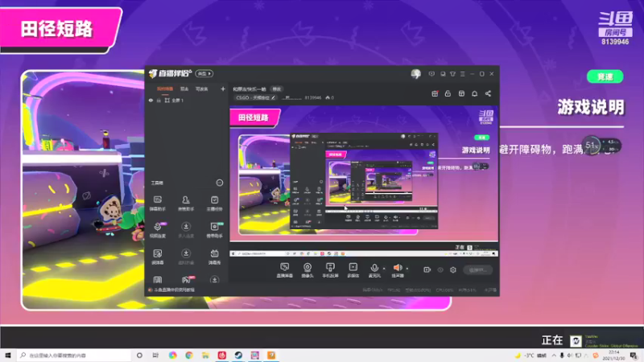
Task: Click the Windows taskbar search box
Action: click(x=74, y=355)
